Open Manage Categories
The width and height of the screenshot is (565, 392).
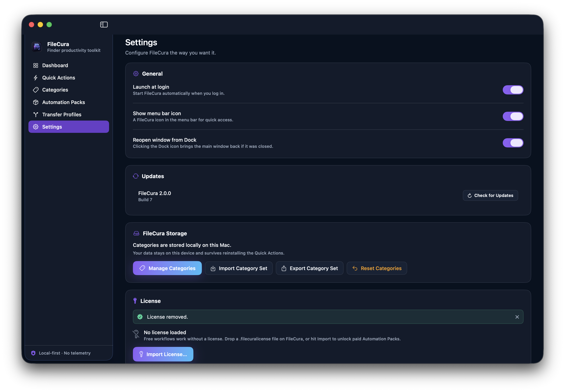coord(167,268)
